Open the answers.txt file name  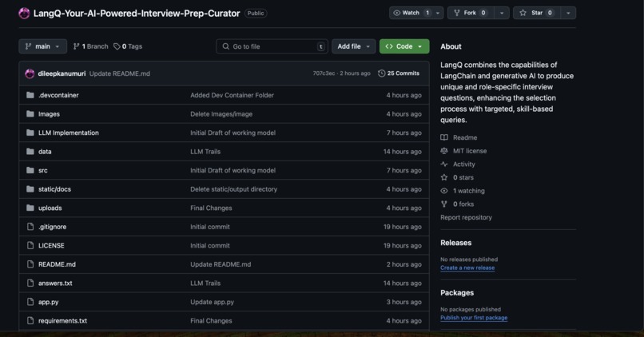(x=55, y=283)
